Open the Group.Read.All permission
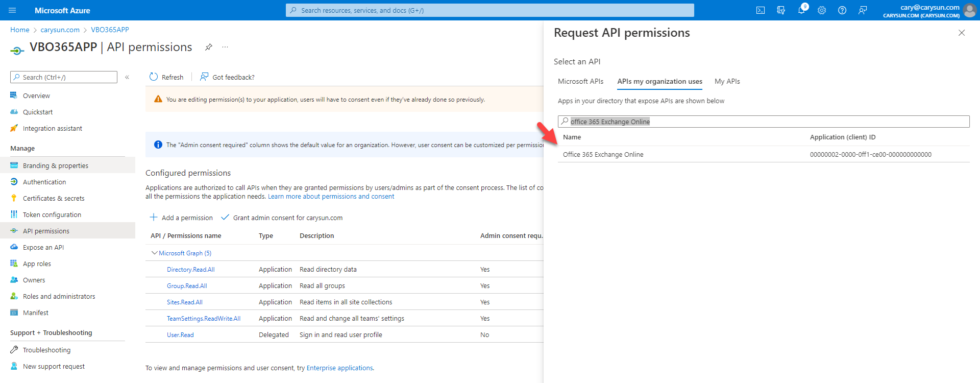This screenshot has width=980, height=383. tap(187, 285)
